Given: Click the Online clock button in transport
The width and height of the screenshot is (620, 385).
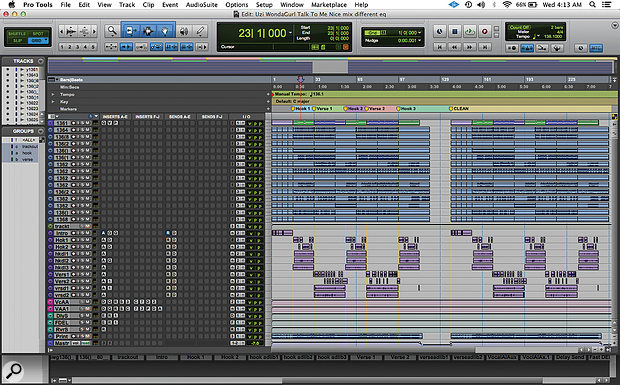Looking at the screenshot, I should [440, 31].
